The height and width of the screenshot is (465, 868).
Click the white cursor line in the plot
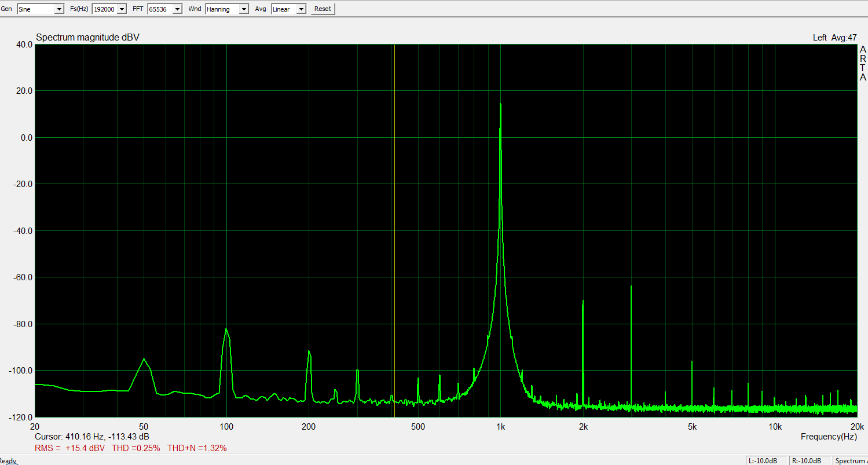click(x=394, y=230)
